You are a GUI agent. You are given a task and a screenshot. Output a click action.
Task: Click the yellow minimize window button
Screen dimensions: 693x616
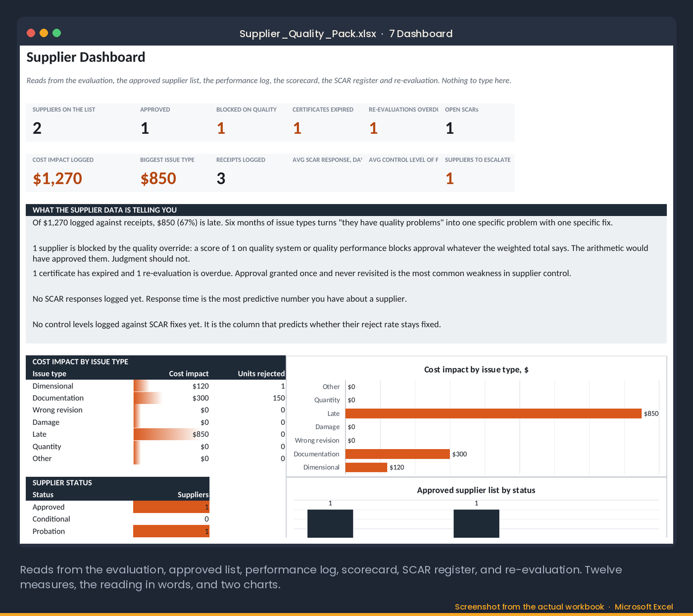(44, 33)
